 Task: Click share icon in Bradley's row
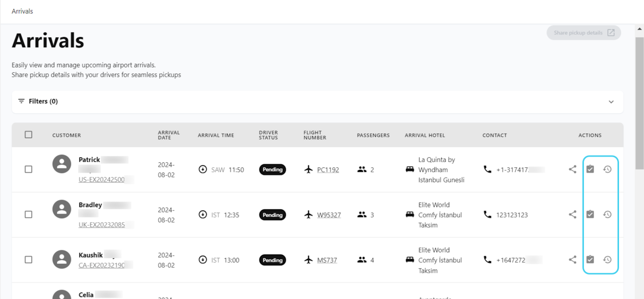coord(573,215)
